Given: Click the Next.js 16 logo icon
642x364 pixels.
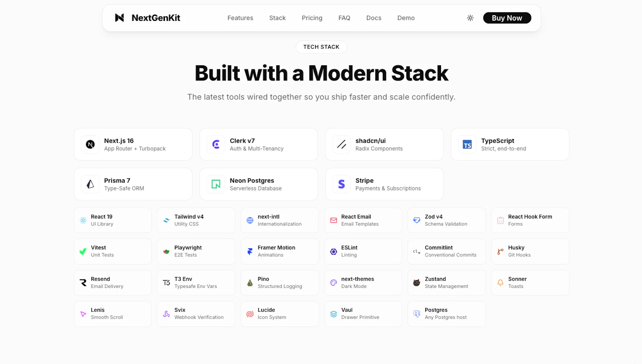Looking at the screenshot, I should point(90,144).
